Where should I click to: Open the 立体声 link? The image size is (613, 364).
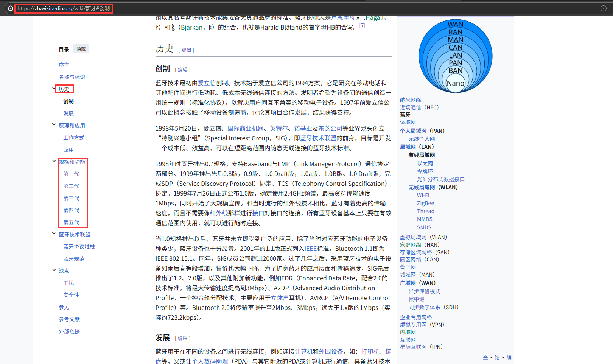(x=280, y=298)
